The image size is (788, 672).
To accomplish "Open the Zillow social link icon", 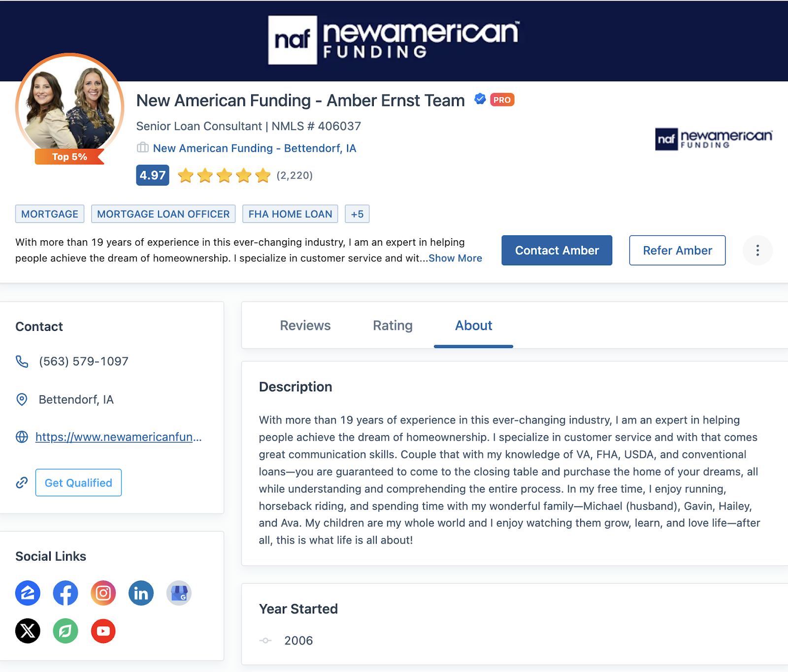I will pos(28,593).
